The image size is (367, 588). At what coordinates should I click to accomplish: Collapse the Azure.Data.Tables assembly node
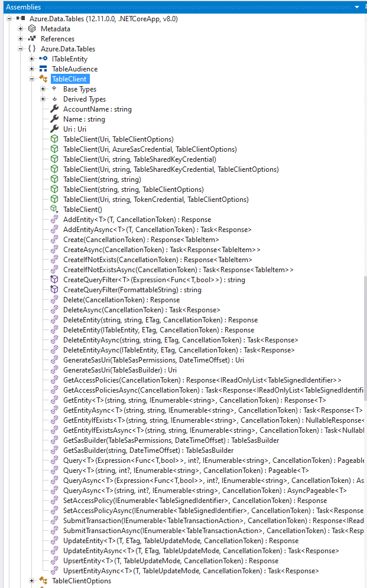tap(9, 19)
